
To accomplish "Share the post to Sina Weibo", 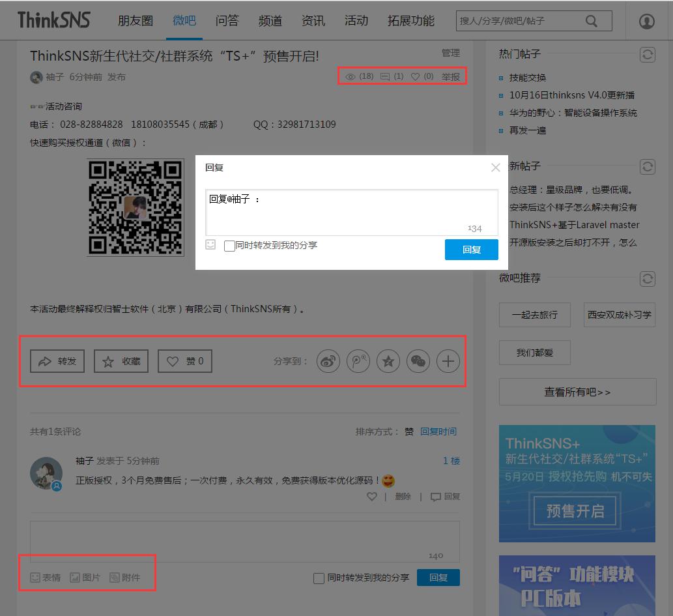I will [328, 360].
